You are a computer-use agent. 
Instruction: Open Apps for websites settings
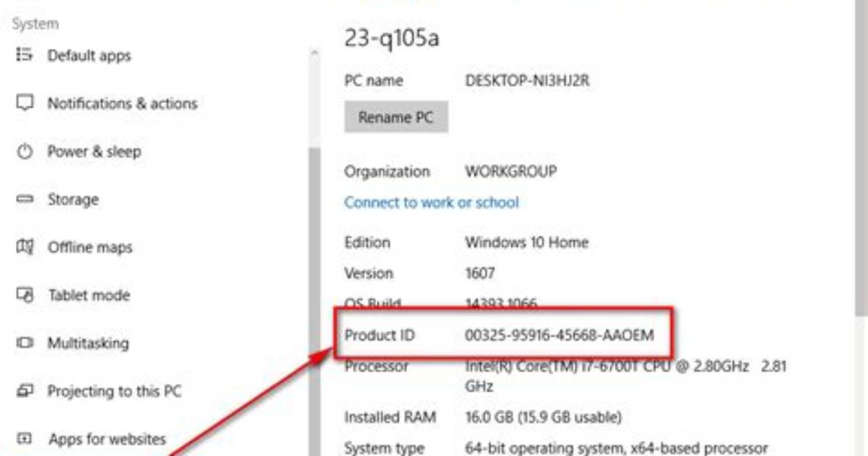[107, 439]
